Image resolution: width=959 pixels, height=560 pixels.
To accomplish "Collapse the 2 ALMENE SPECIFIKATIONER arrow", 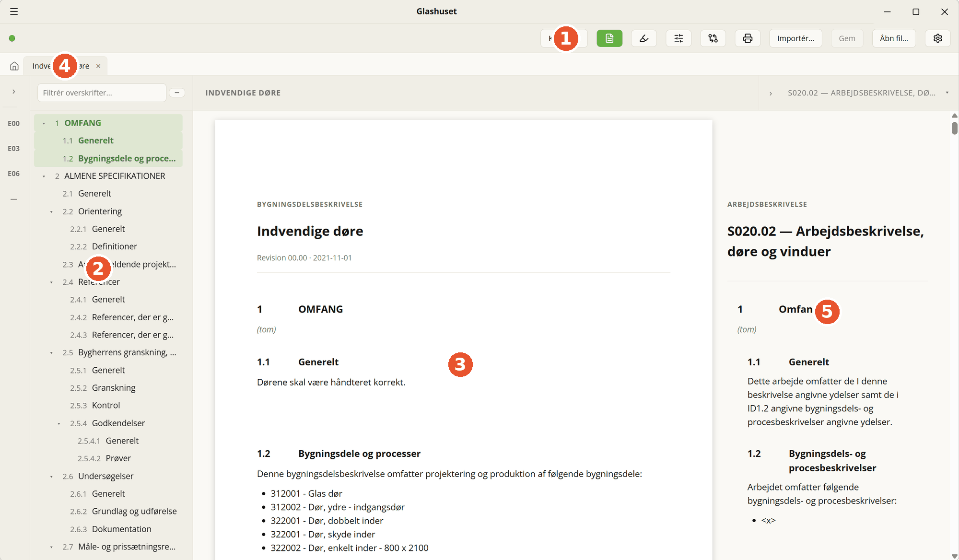I will click(44, 176).
